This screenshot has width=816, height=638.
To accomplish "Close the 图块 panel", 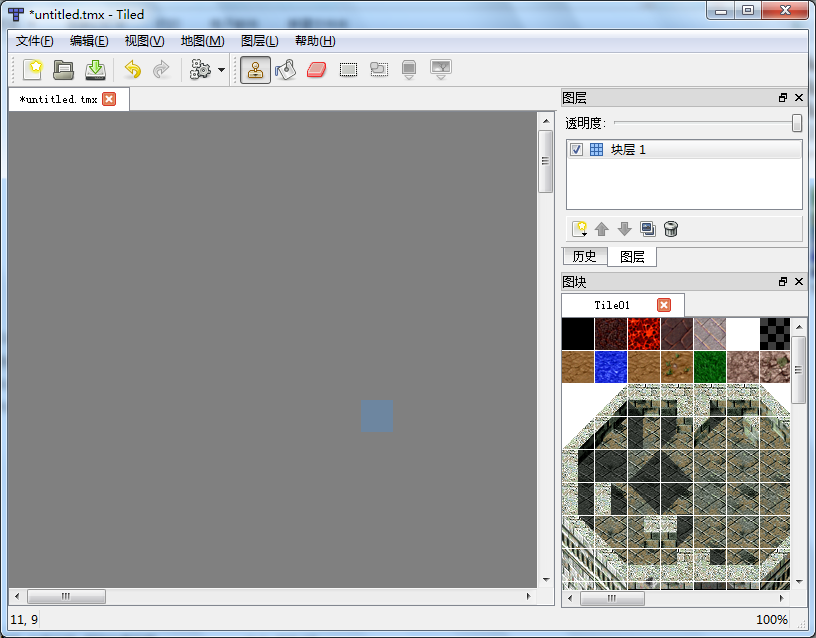I will tap(799, 282).
